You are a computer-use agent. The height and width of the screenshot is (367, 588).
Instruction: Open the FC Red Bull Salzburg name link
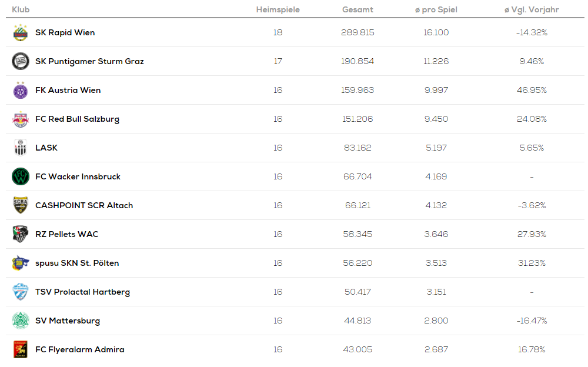pyautogui.click(x=77, y=119)
